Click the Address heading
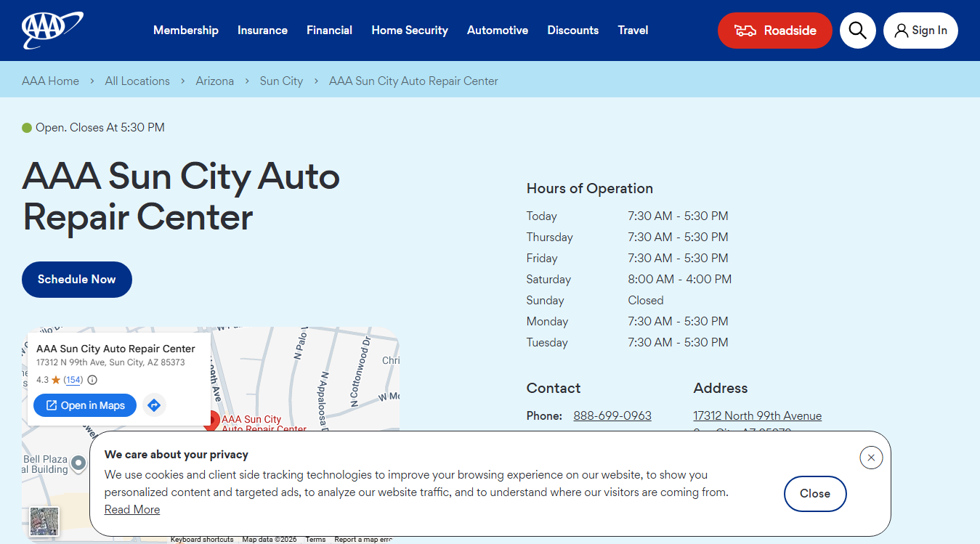Viewport: 980px width, 544px height. [x=721, y=389]
